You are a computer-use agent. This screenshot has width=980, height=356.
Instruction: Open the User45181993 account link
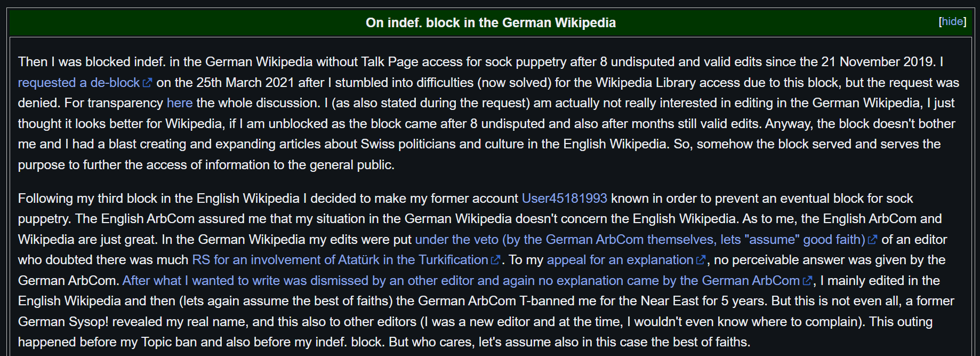point(564,199)
